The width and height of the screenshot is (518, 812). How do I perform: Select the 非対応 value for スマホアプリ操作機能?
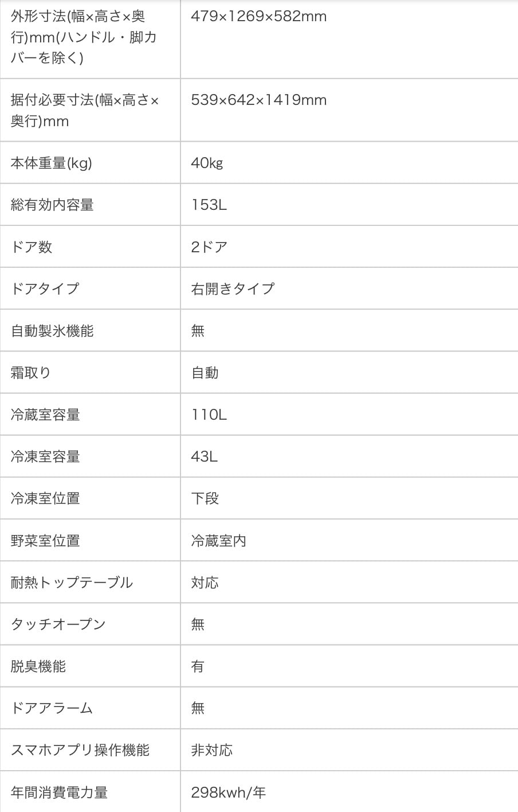coord(212,750)
